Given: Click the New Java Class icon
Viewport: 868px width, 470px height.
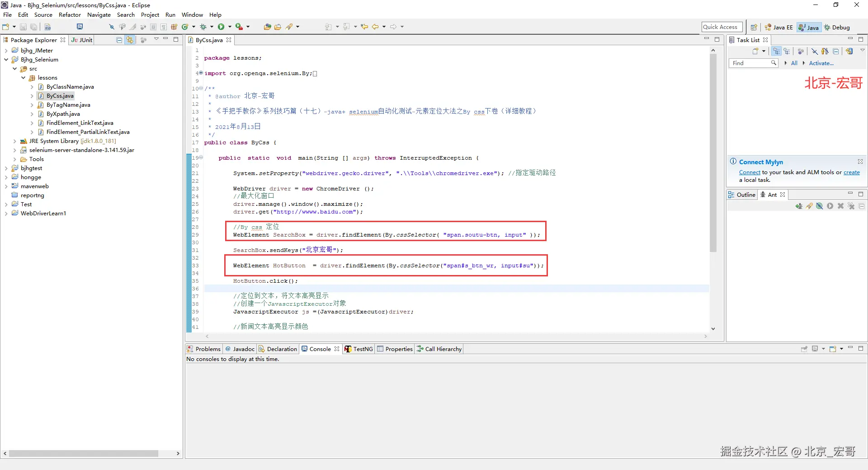Looking at the screenshot, I should (185, 27).
